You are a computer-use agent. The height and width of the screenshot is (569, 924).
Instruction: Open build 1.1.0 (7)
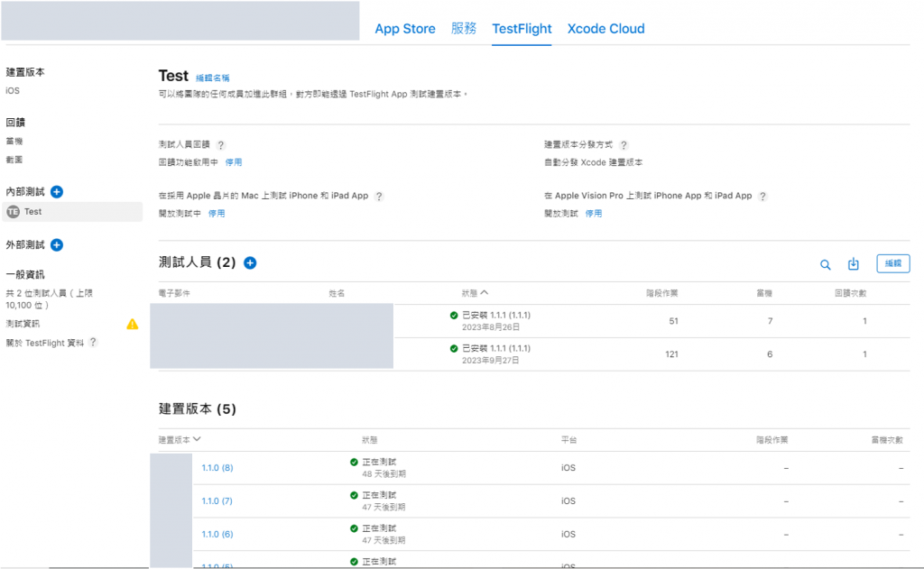pos(217,500)
